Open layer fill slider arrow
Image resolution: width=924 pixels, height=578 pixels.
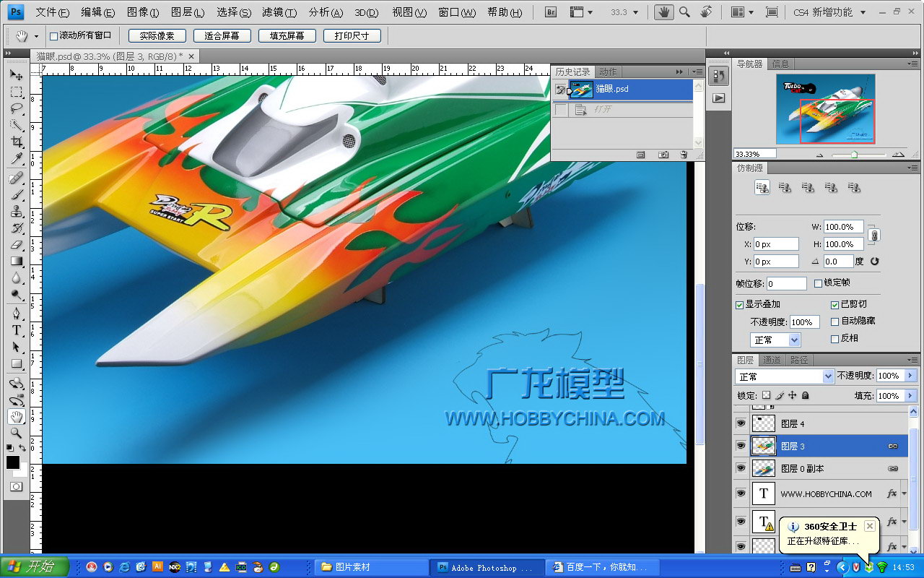click(x=911, y=396)
